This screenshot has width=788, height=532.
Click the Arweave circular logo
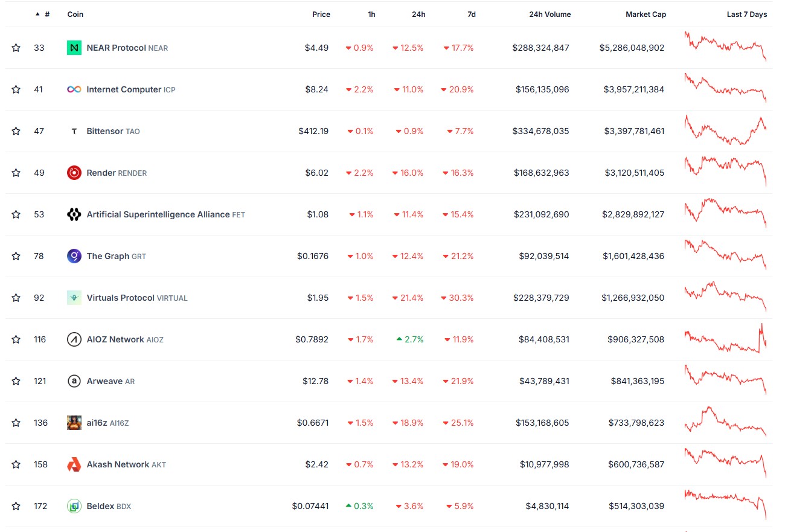click(x=74, y=381)
